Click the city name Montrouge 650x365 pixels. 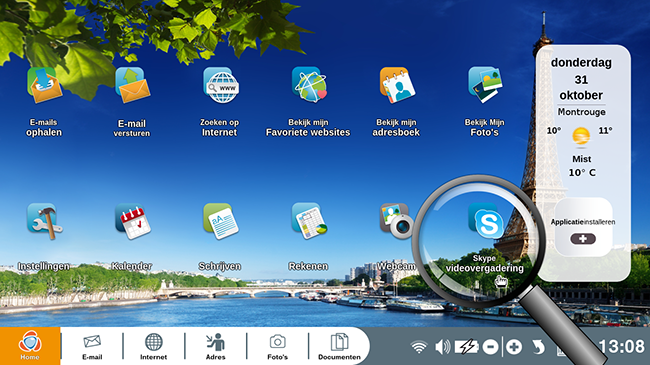[x=581, y=112]
